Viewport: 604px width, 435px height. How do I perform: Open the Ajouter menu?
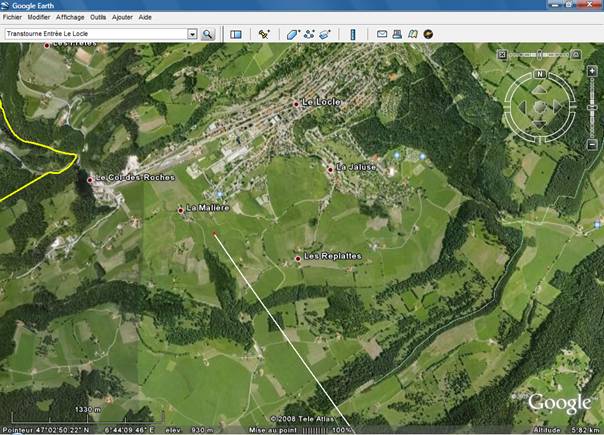point(123,17)
